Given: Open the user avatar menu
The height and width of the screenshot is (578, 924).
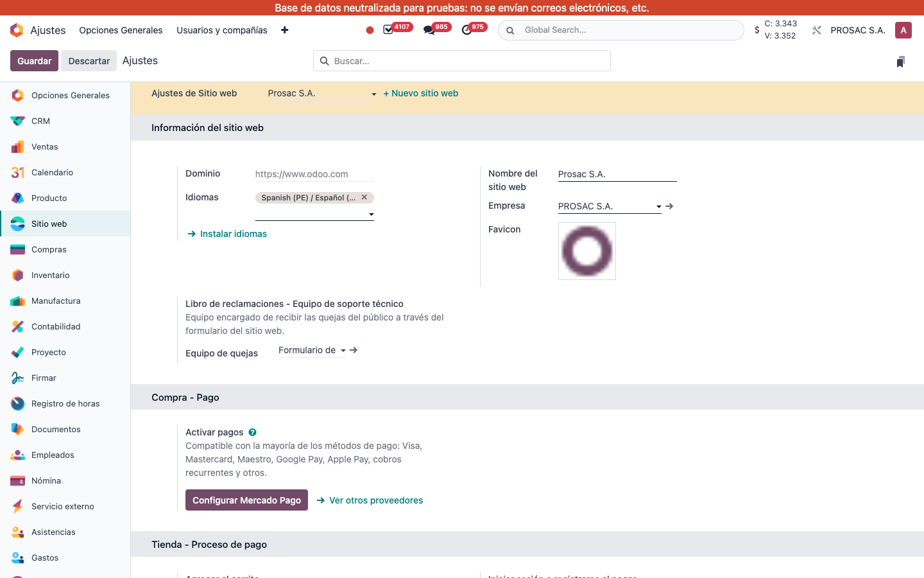Looking at the screenshot, I should (x=903, y=30).
